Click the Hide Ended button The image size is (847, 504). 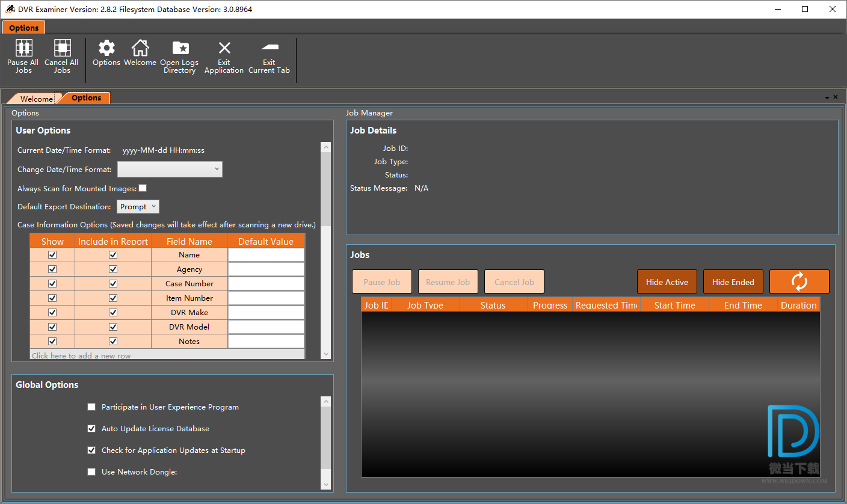coord(733,281)
